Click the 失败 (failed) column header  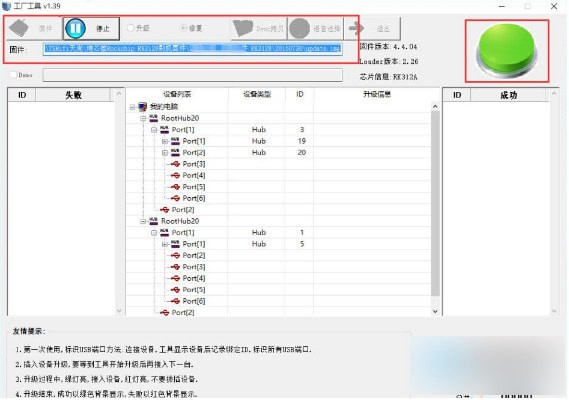point(73,95)
